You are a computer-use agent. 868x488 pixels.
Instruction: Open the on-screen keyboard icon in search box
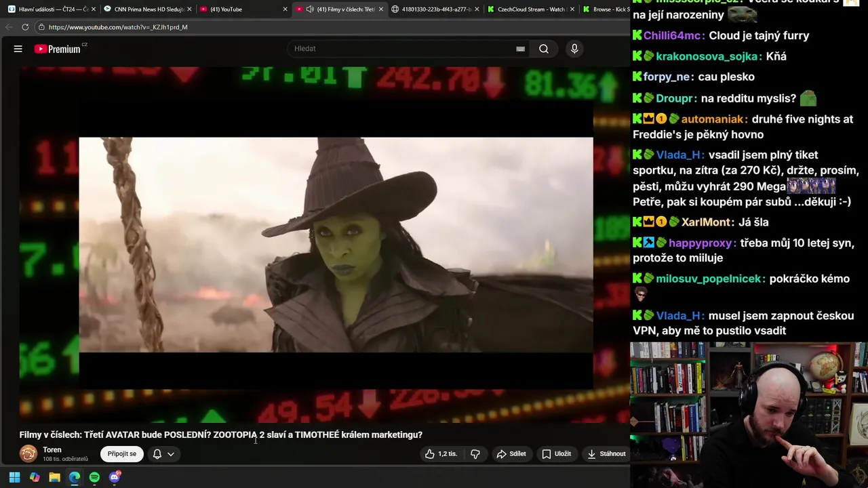click(520, 49)
